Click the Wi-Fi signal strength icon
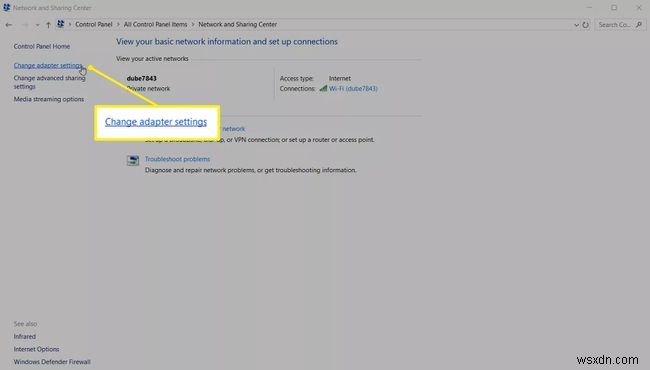 [323, 88]
